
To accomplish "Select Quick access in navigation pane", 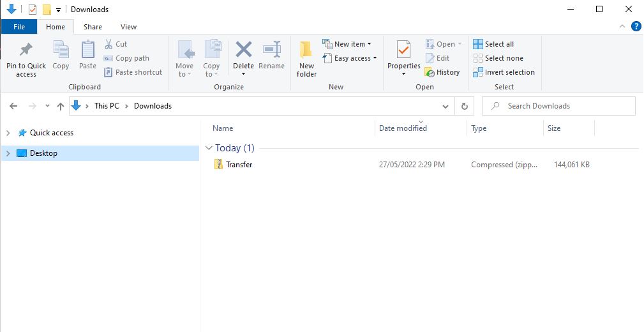I will 51,133.
